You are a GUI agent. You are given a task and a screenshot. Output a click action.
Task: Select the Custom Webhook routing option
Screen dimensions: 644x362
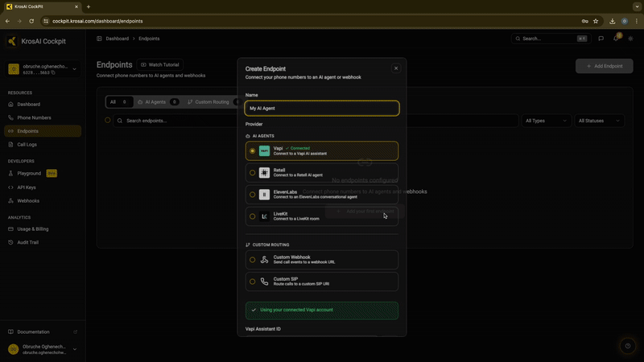(x=253, y=260)
